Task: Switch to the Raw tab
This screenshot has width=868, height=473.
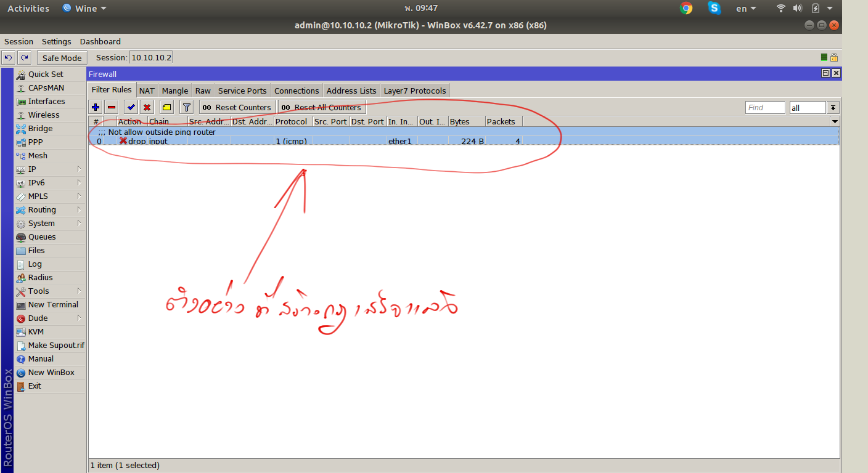Action: click(203, 91)
